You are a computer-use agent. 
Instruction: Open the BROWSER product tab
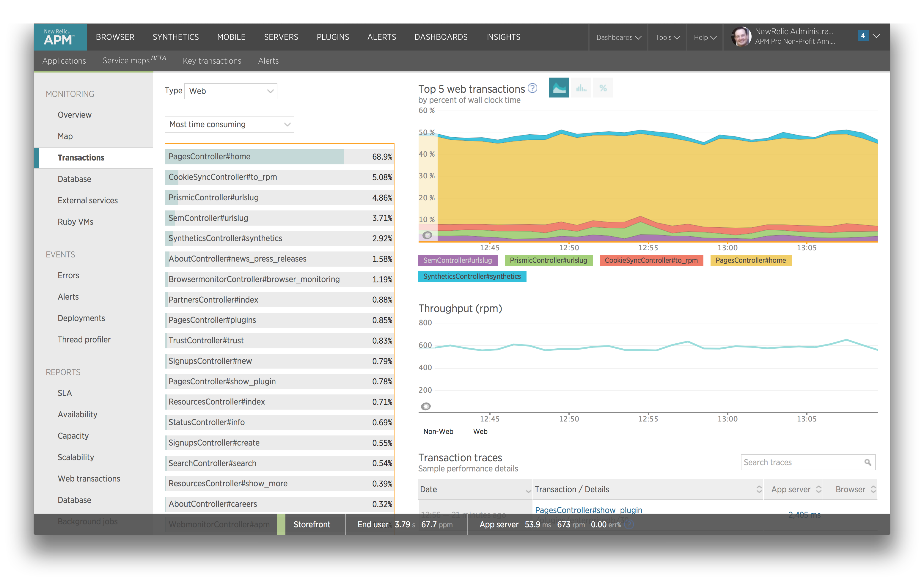(115, 37)
